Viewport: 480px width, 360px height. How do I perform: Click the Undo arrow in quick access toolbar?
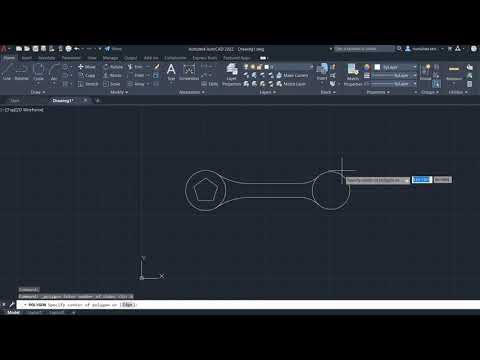click(x=76, y=49)
